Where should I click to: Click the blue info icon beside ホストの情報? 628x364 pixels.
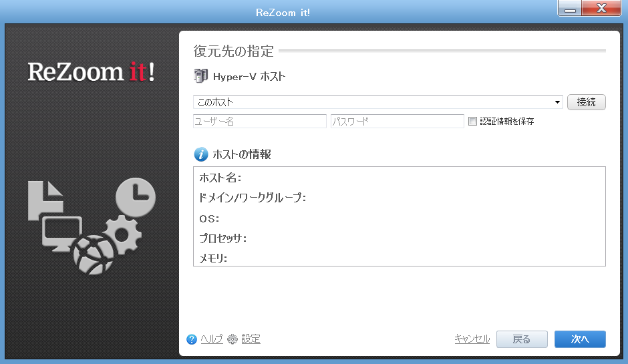pyautogui.click(x=201, y=154)
